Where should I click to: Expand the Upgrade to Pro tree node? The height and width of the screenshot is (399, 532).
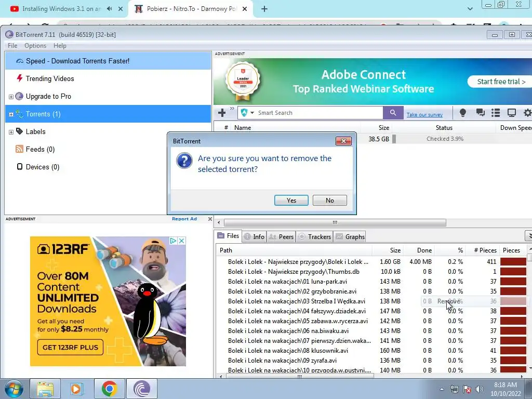[11, 97]
